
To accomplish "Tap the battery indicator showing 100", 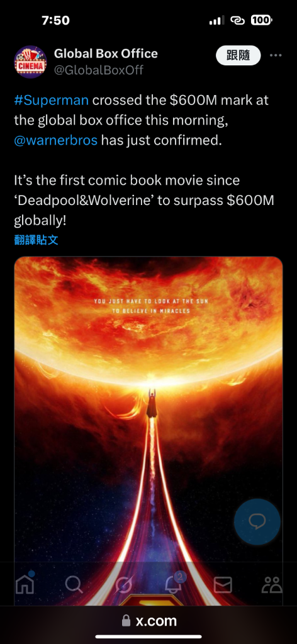I will tap(261, 20).
